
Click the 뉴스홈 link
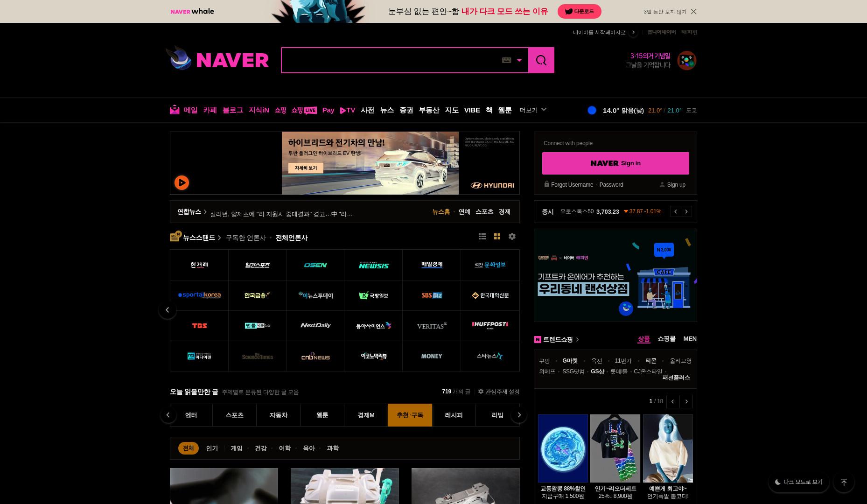pos(441,212)
